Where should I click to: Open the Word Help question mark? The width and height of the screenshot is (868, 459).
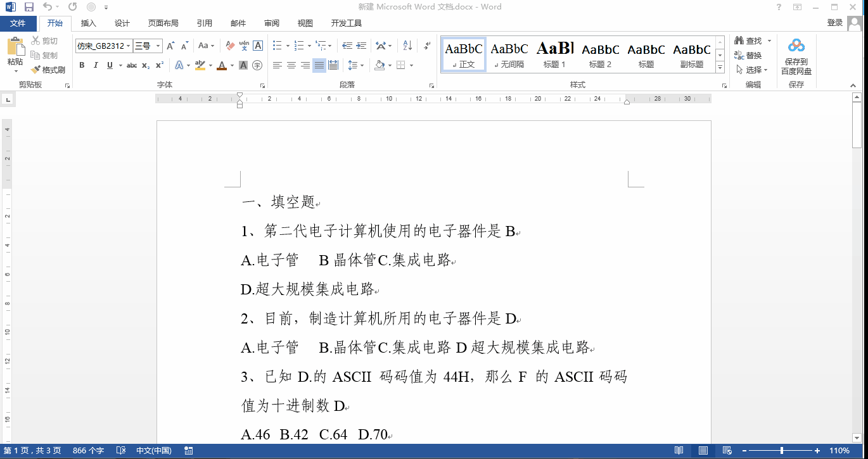click(779, 7)
